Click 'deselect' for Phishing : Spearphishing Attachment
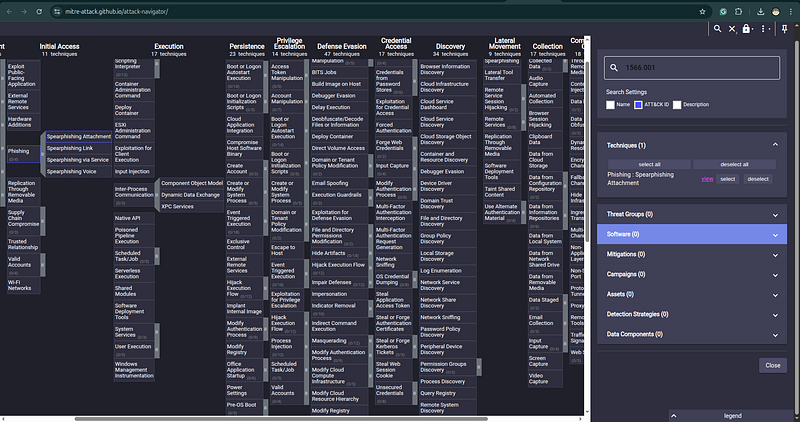Screen dimensions: 800x422 click(758, 179)
